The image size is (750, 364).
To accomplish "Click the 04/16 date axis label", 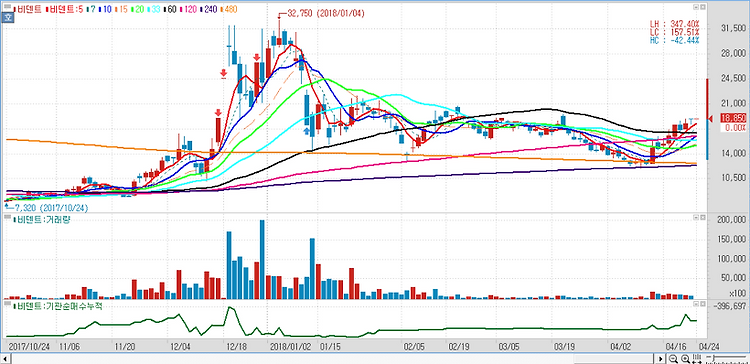I will tap(675, 346).
